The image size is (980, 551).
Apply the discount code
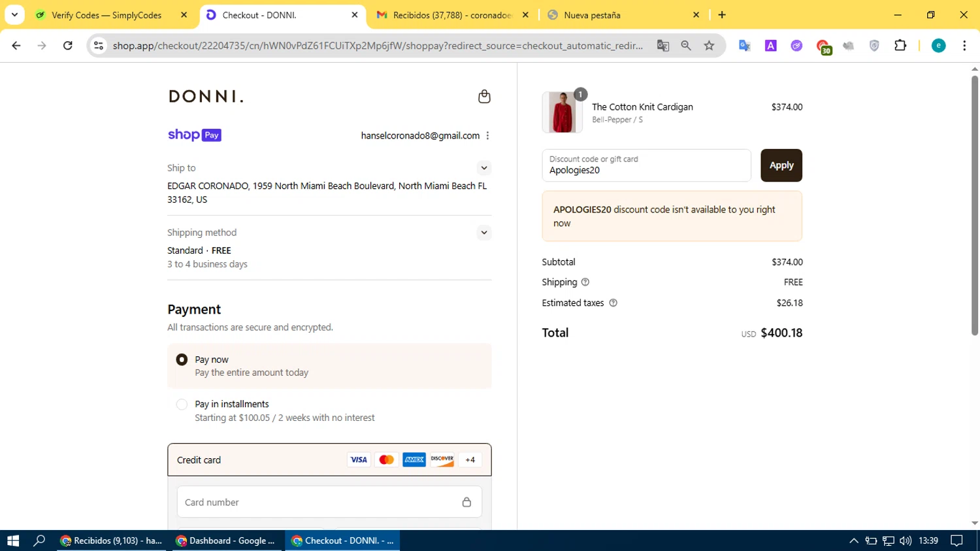point(781,165)
